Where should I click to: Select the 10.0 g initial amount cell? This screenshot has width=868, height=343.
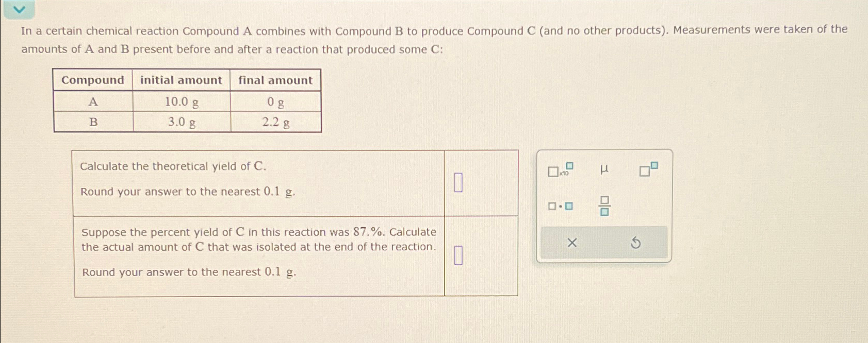click(182, 102)
